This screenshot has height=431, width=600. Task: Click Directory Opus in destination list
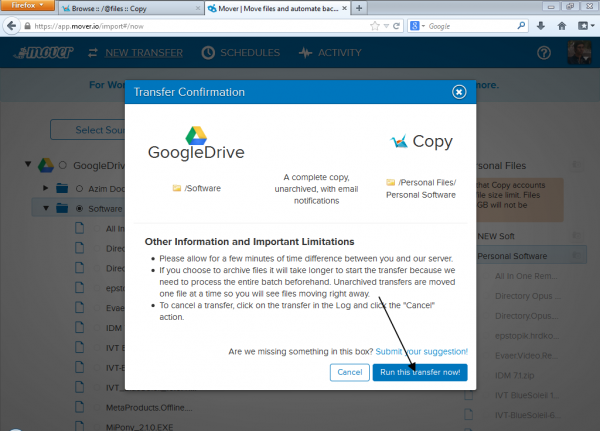pos(527,296)
